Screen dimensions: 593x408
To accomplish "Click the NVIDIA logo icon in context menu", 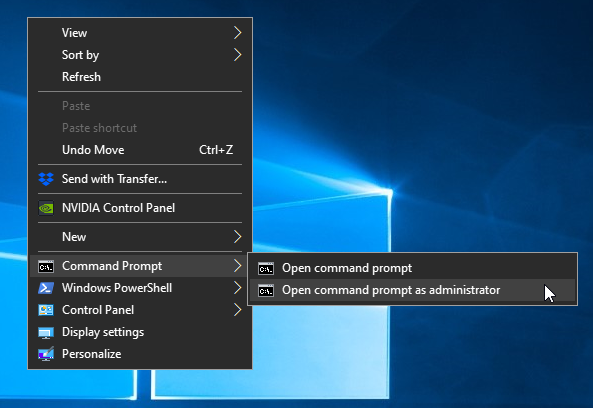I will (x=46, y=208).
